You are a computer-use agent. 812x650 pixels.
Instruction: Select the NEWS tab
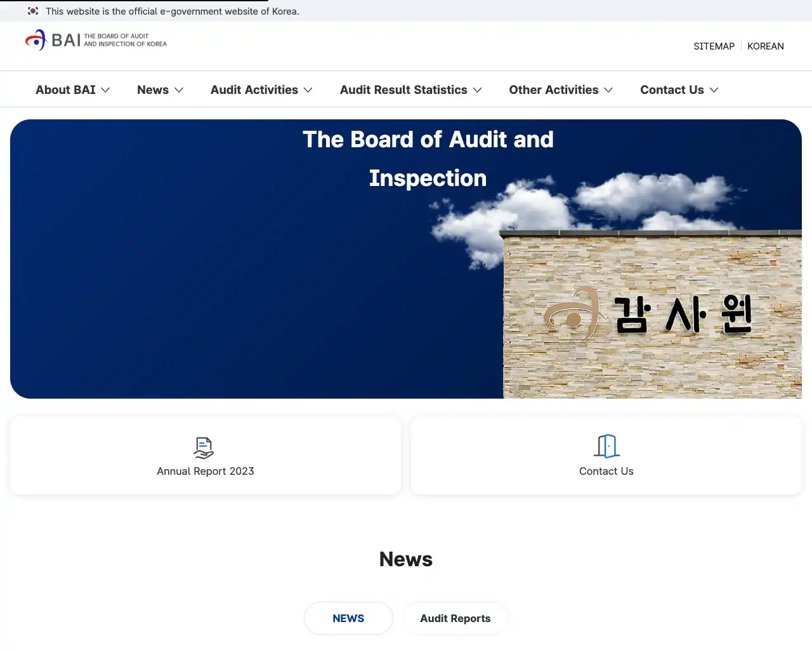pyautogui.click(x=348, y=618)
